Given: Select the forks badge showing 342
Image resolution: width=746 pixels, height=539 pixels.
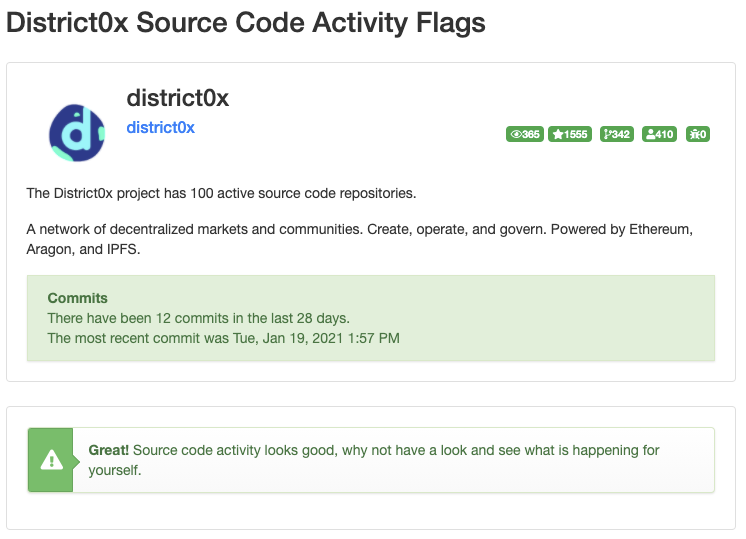Looking at the screenshot, I should point(617,134).
